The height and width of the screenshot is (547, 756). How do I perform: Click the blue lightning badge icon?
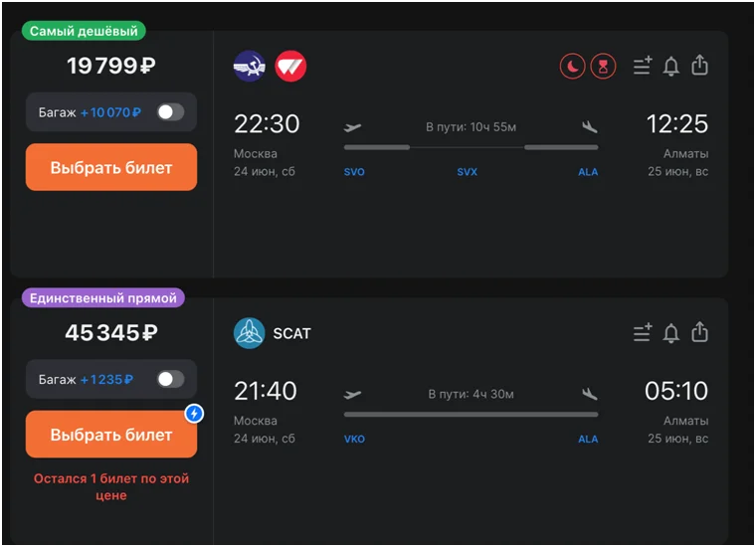click(x=194, y=413)
